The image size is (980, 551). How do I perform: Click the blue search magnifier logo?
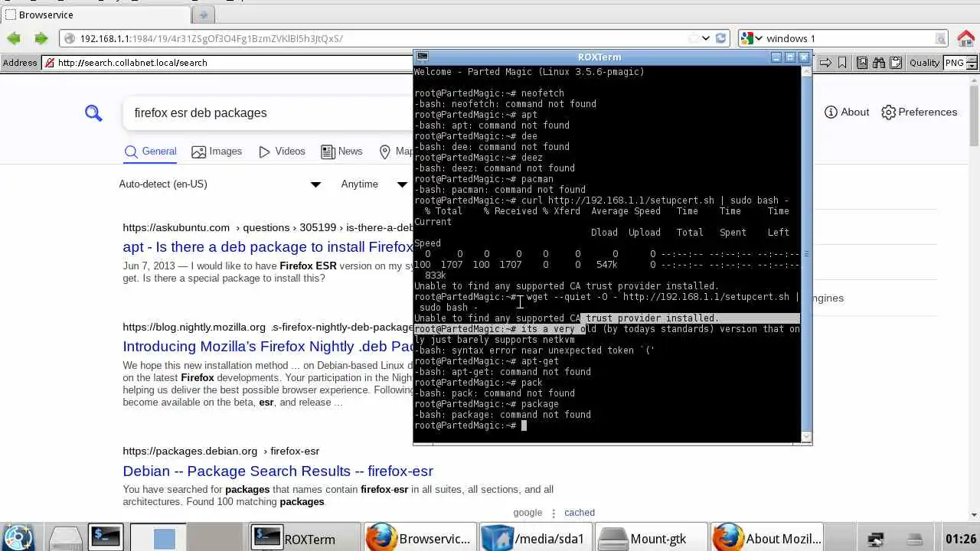tap(93, 113)
